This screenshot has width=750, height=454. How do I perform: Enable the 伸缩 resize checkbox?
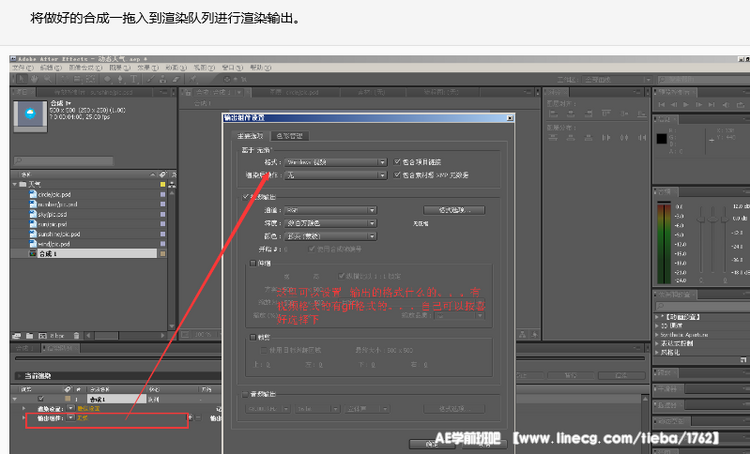pyautogui.click(x=253, y=263)
